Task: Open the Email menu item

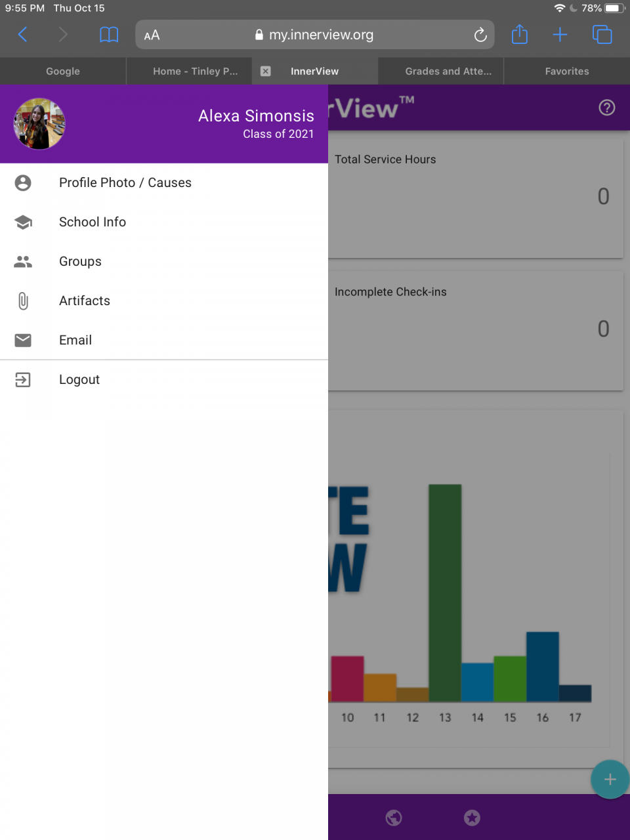Action: 164,340
